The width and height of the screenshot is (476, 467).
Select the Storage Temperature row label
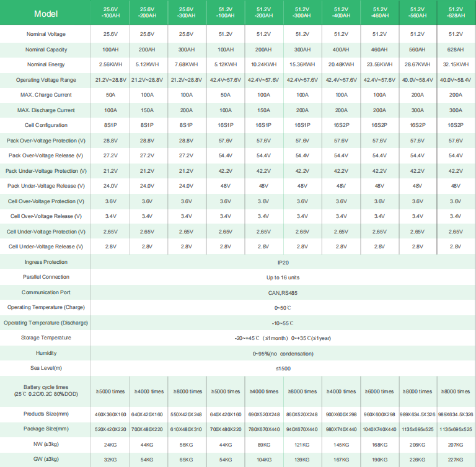(46, 338)
